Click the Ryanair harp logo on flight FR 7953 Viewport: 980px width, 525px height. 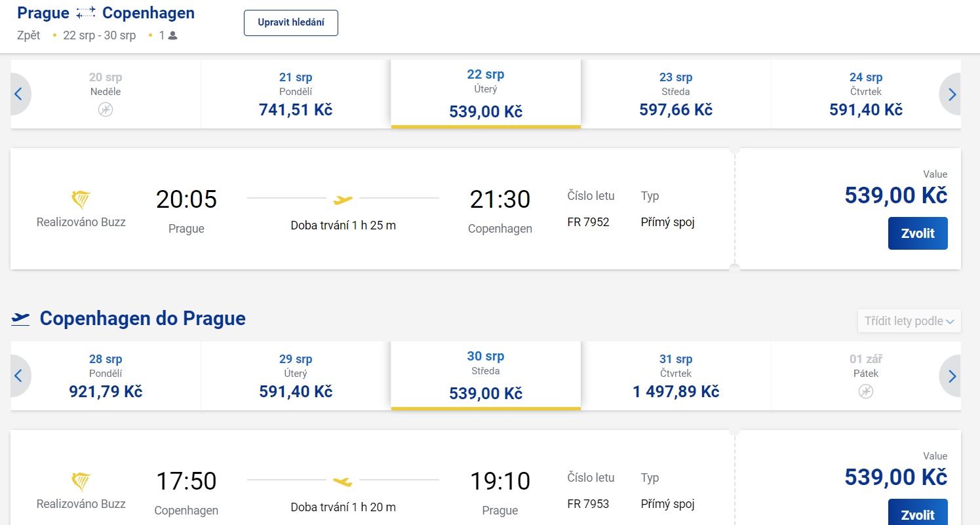pyautogui.click(x=81, y=482)
